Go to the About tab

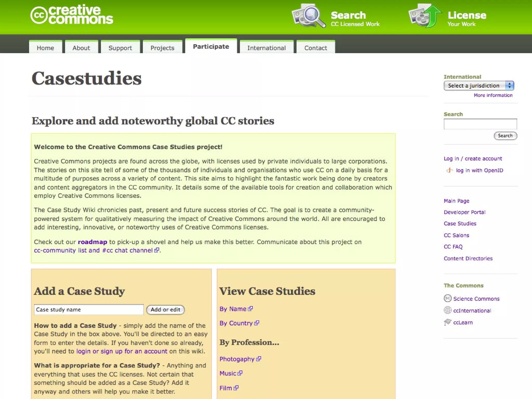(81, 48)
